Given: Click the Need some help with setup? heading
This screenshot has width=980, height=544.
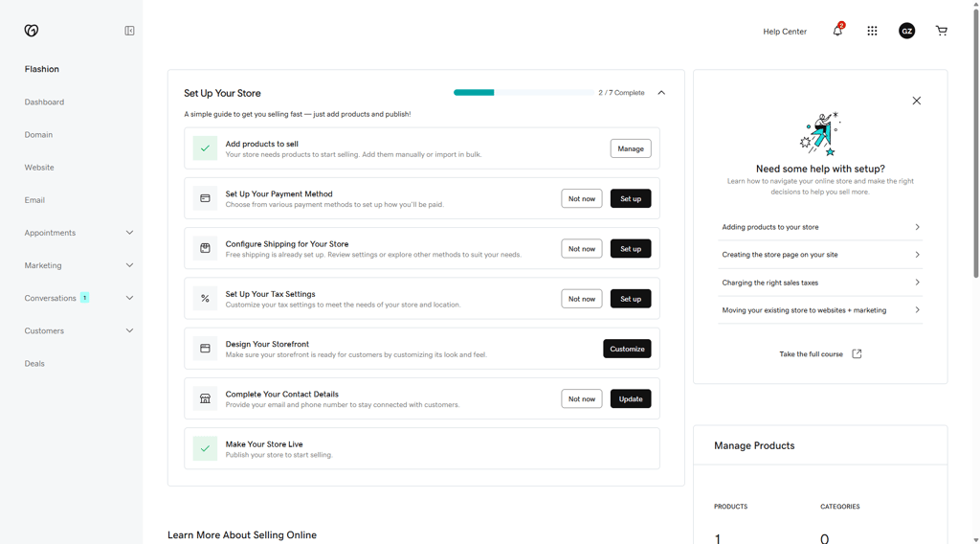Looking at the screenshot, I should tap(820, 169).
